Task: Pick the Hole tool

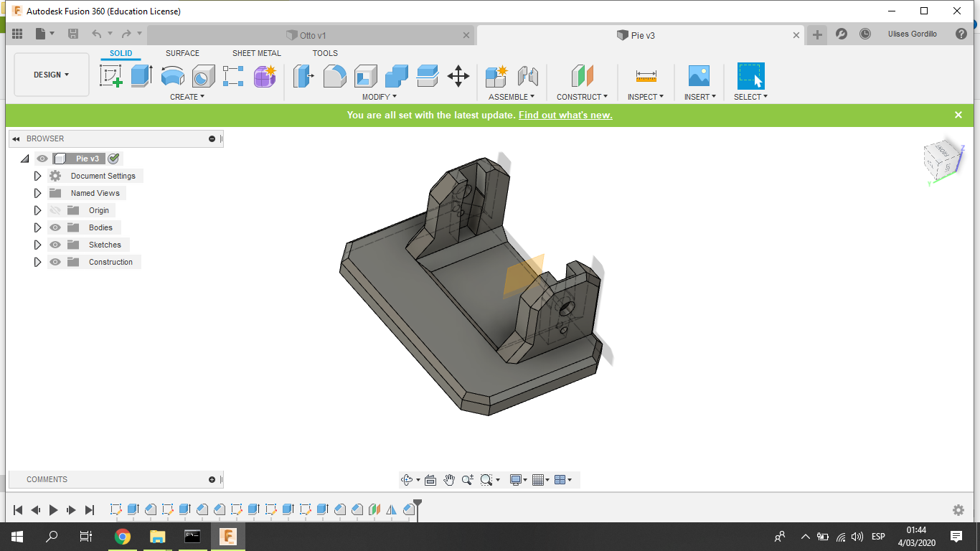Action: 203,75
